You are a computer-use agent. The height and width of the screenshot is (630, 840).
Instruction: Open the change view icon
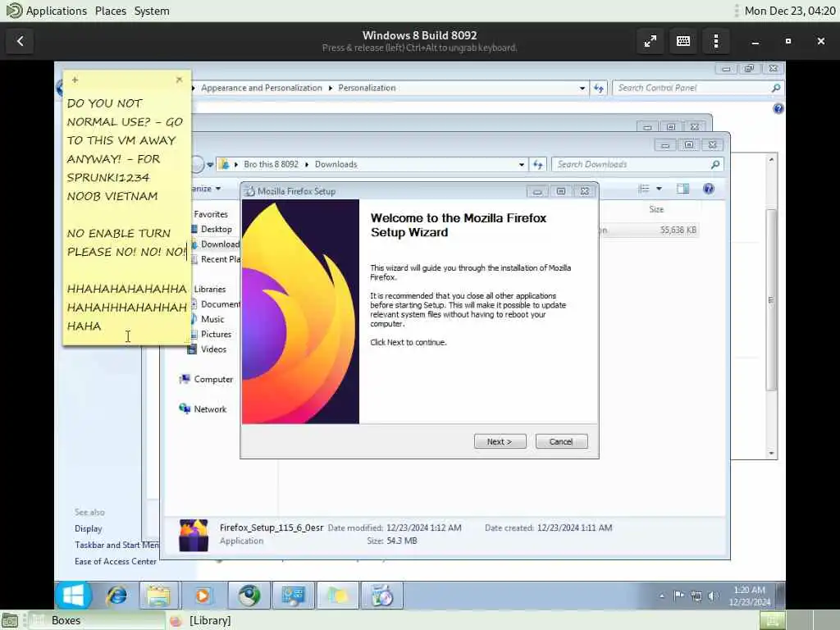[643, 189]
